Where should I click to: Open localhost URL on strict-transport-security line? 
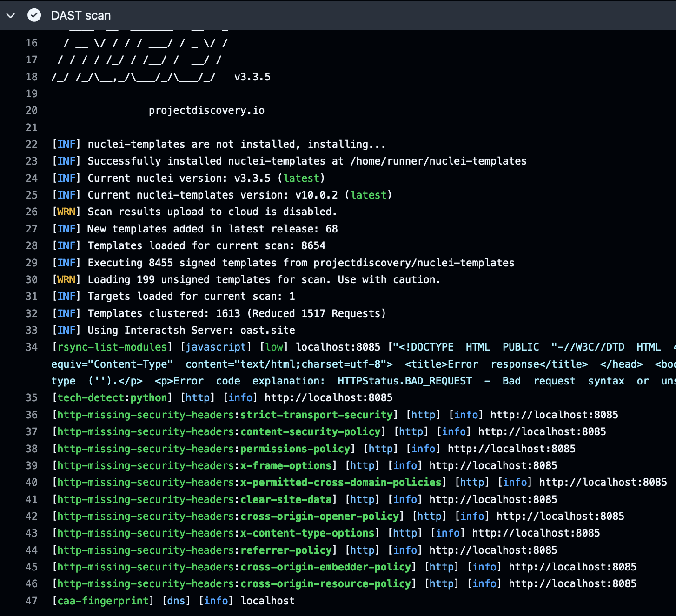click(x=554, y=415)
